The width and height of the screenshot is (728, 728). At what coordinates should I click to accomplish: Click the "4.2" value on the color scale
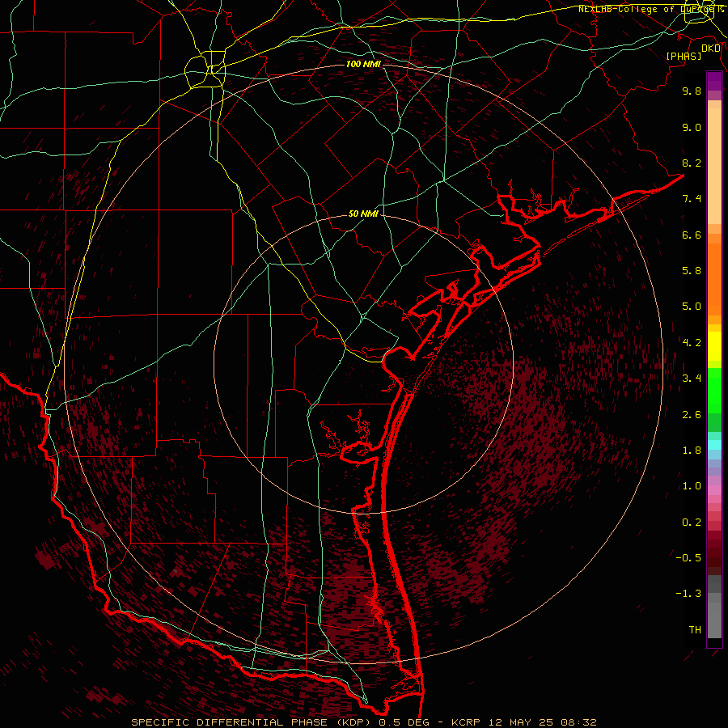coord(692,343)
